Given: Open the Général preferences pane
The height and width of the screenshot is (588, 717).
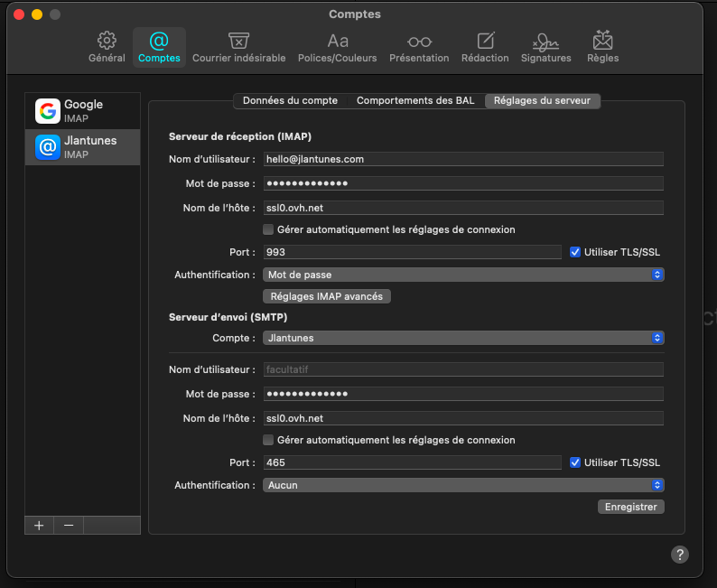Looking at the screenshot, I should (x=107, y=47).
